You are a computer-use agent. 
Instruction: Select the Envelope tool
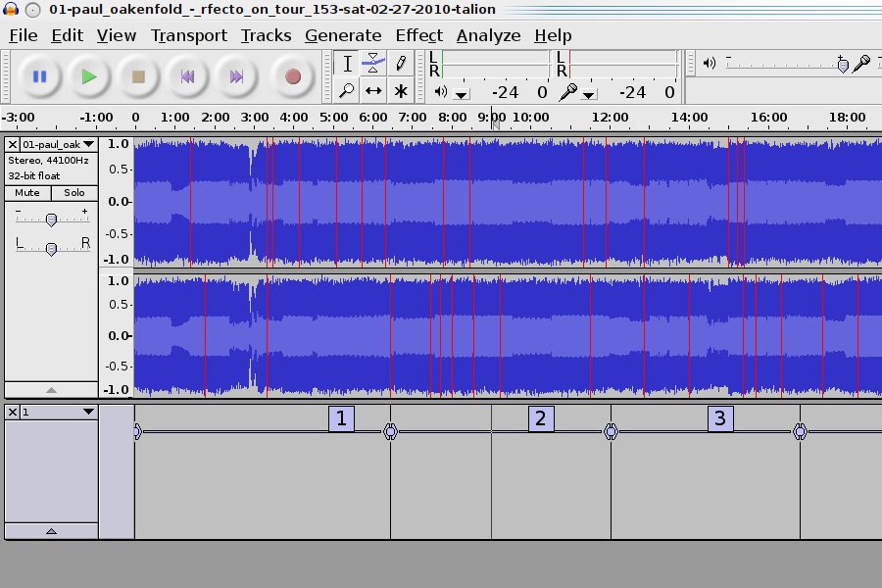pos(373,64)
